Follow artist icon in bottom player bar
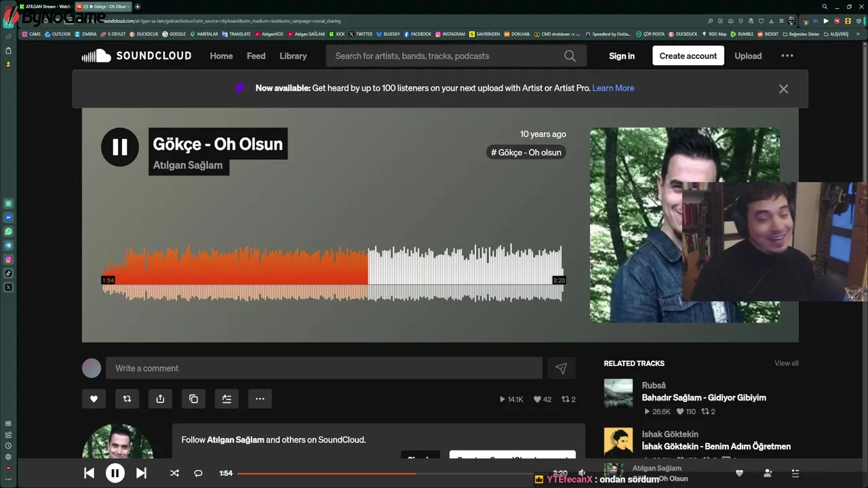Image resolution: width=868 pixels, height=488 pixels. pyautogui.click(x=768, y=473)
